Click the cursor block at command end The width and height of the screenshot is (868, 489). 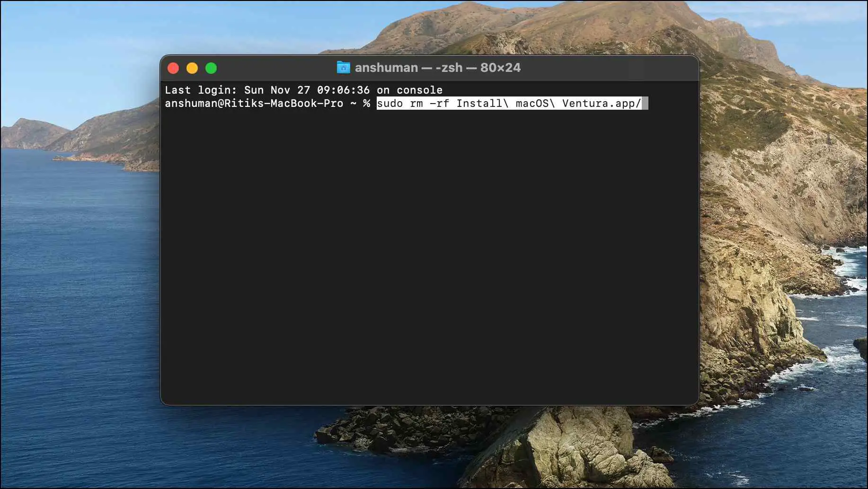coord(645,103)
